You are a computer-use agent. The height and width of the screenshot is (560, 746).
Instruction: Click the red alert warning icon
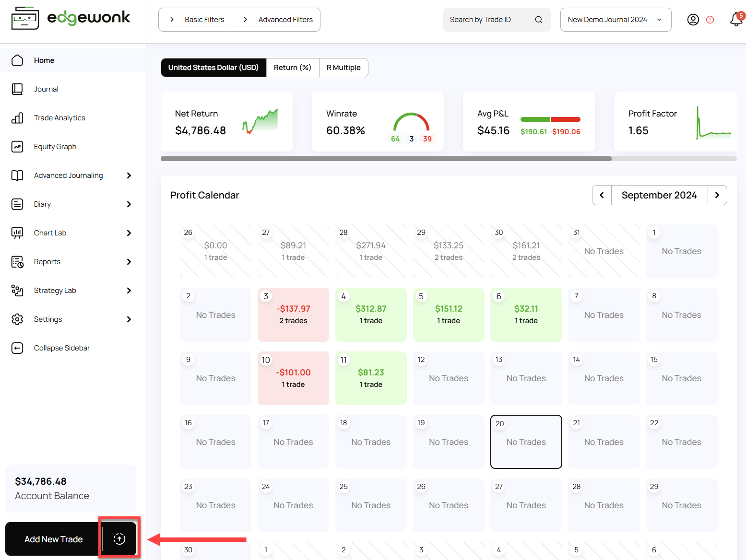click(710, 20)
